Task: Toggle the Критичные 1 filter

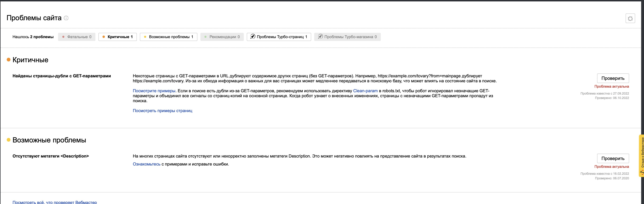Action: [x=118, y=37]
